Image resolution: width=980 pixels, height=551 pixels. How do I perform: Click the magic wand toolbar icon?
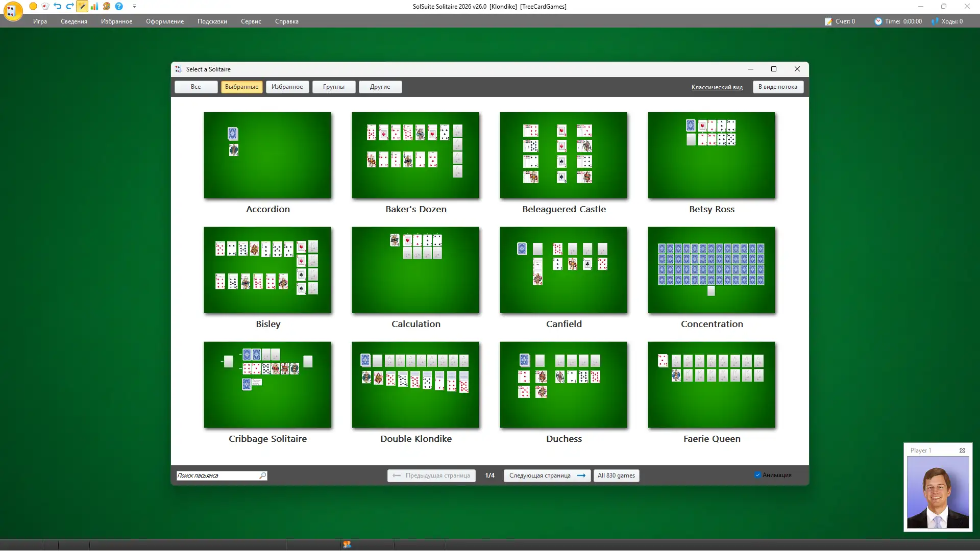(82, 7)
